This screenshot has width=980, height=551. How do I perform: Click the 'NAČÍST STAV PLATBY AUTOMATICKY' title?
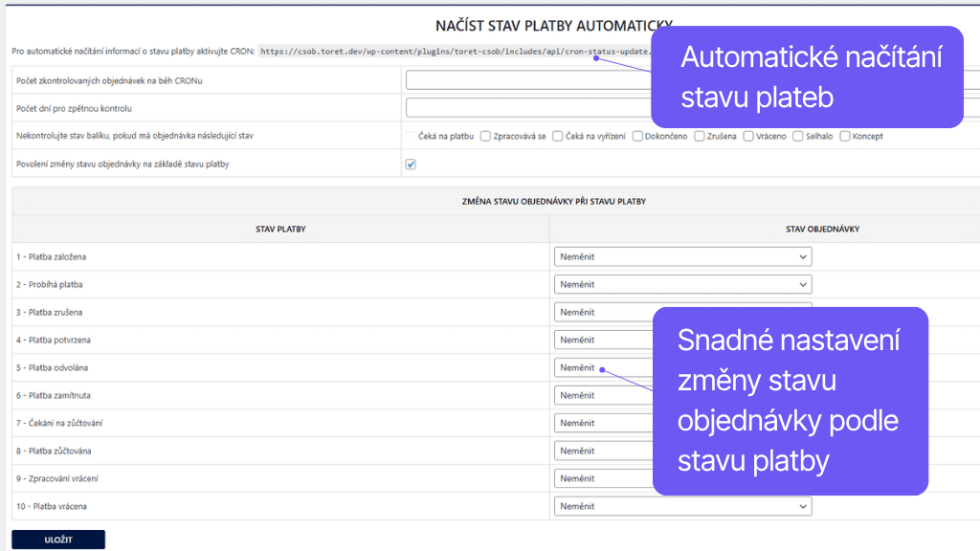click(554, 26)
